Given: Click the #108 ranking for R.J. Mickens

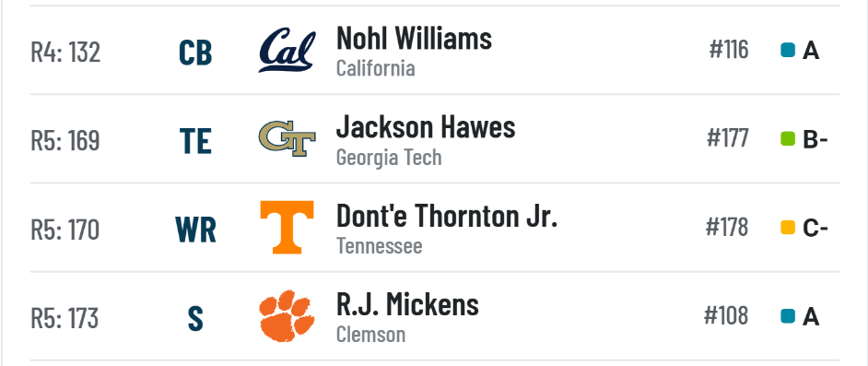Looking at the screenshot, I should tap(726, 315).
